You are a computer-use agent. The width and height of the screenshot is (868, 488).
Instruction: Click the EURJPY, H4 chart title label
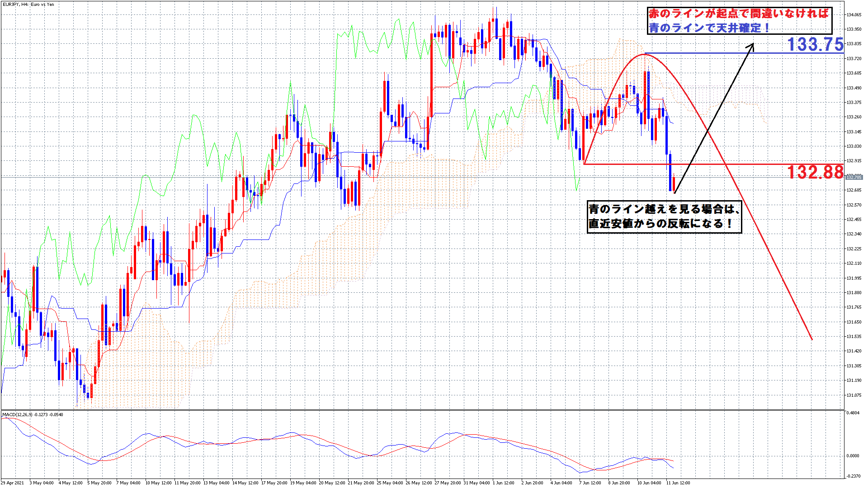28,5
